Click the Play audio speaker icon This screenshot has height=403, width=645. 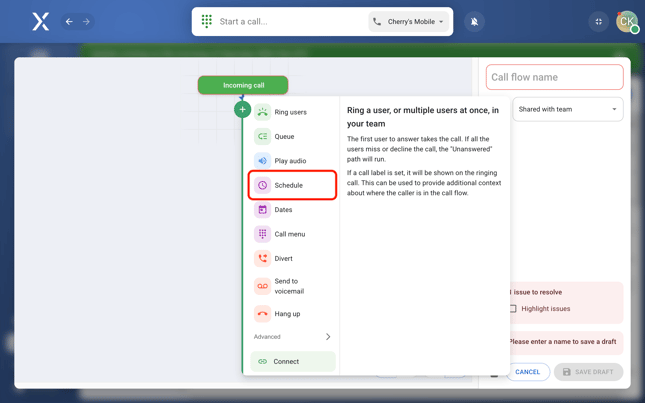click(262, 161)
